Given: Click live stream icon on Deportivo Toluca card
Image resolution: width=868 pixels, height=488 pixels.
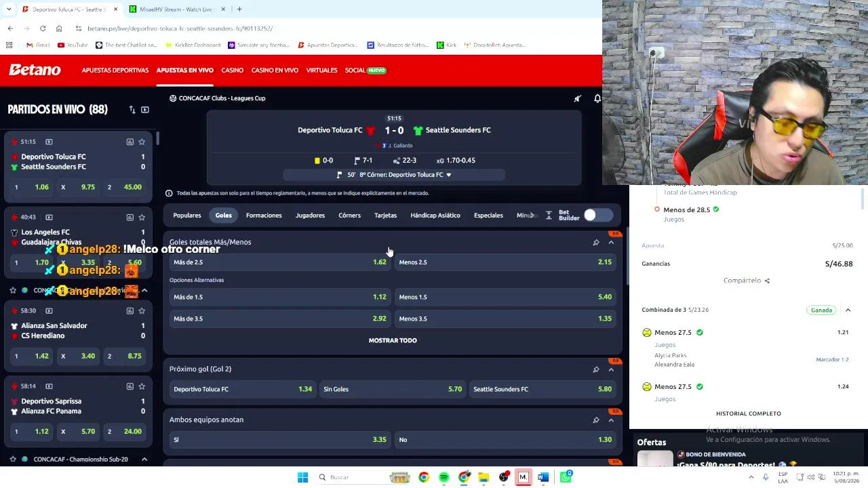Looking at the screenshot, I should tap(49, 142).
